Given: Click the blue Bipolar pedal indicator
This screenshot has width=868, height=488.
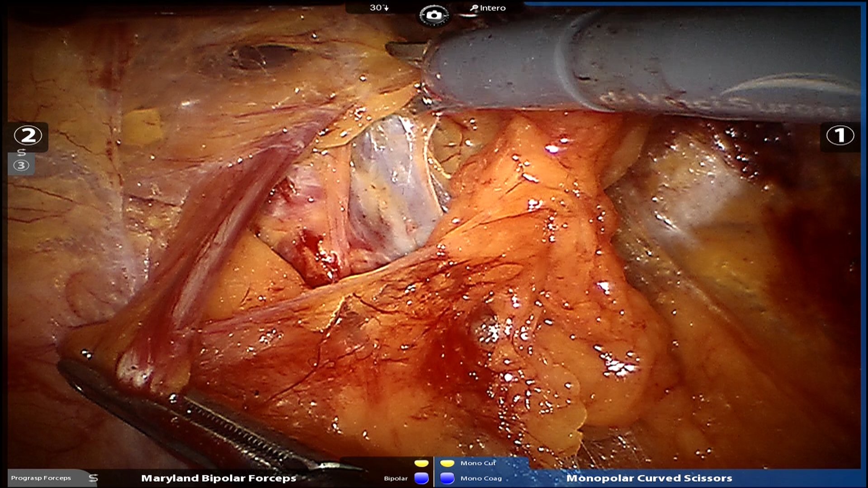Looking at the screenshot, I should (421, 478).
